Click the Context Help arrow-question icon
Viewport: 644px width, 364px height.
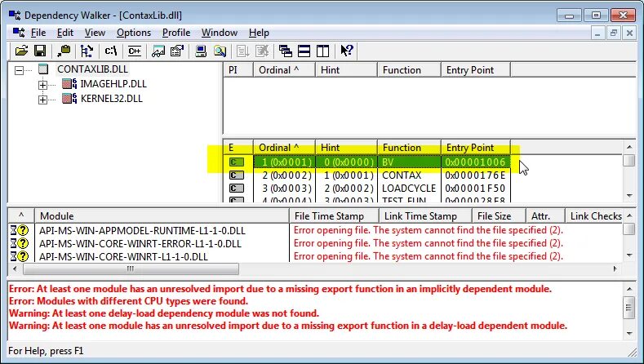click(x=347, y=51)
